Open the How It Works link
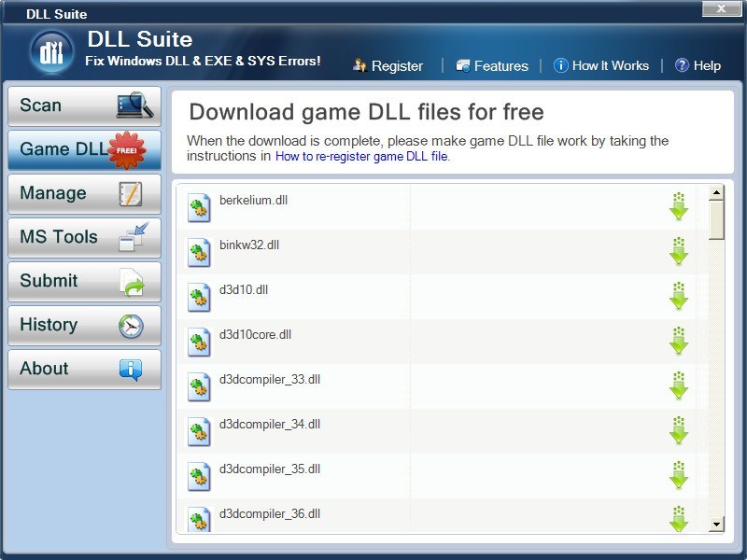Screen dimensions: 747x560 pos(611,65)
